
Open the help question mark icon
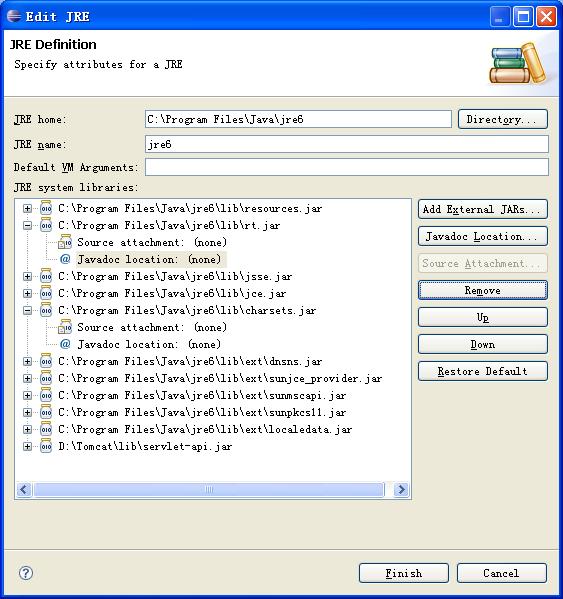[26, 573]
